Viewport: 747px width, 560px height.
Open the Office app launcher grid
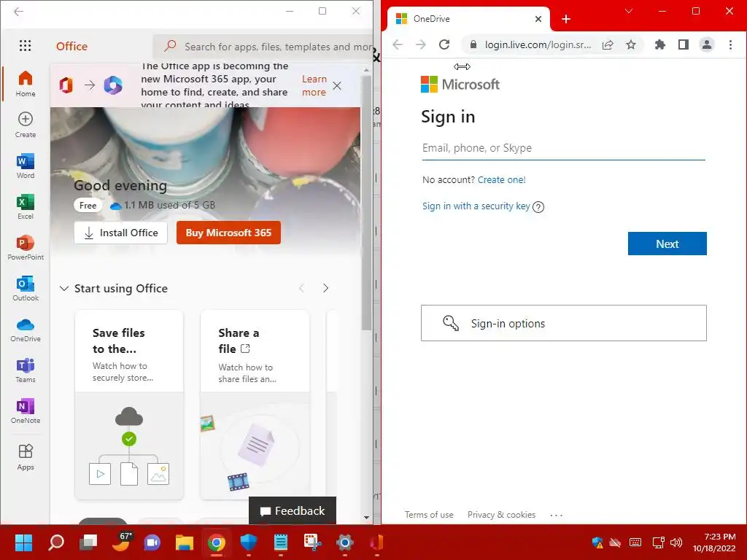pos(25,46)
